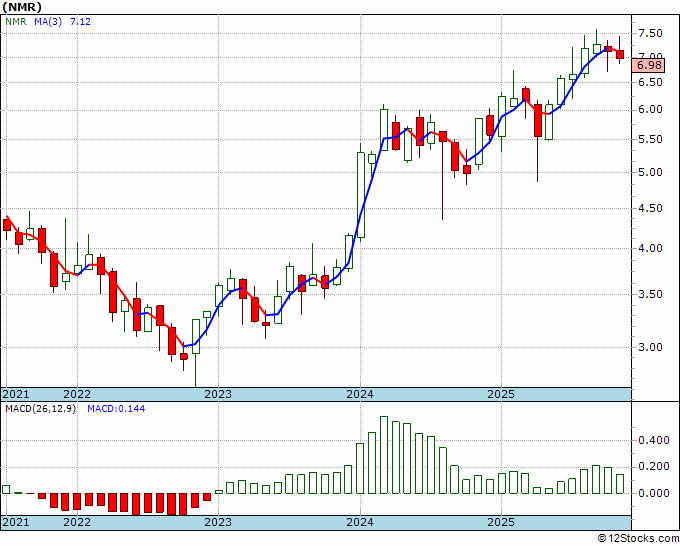This screenshot has width=680, height=546.
Task: Click 2023 on the MACD panel time axis
Action: (218, 522)
